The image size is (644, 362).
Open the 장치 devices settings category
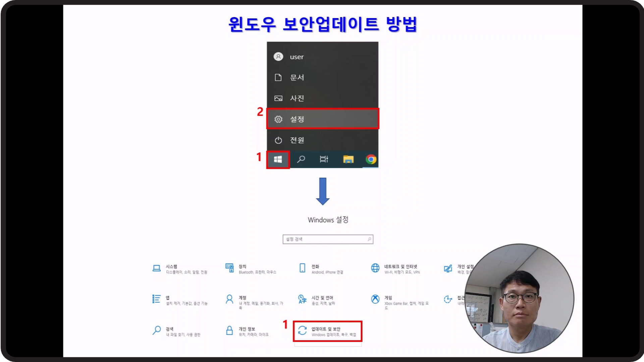click(x=252, y=269)
